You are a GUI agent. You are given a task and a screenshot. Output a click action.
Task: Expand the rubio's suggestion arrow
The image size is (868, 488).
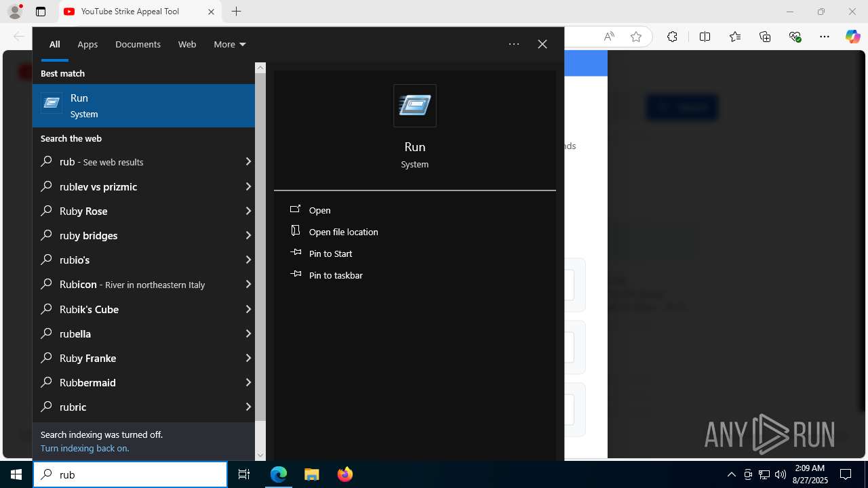tap(248, 260)
